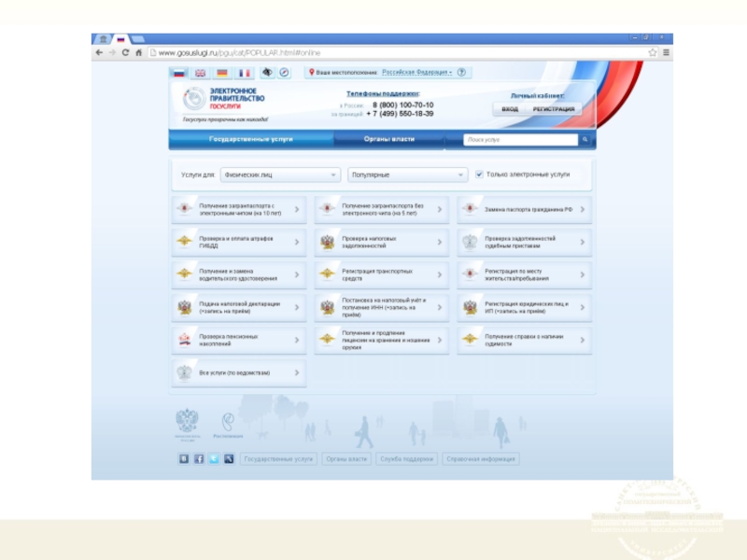Select the 'Органы власти' main tab
Screen dimensions: 747x560
pyautogui.click(x=389, y=139)
